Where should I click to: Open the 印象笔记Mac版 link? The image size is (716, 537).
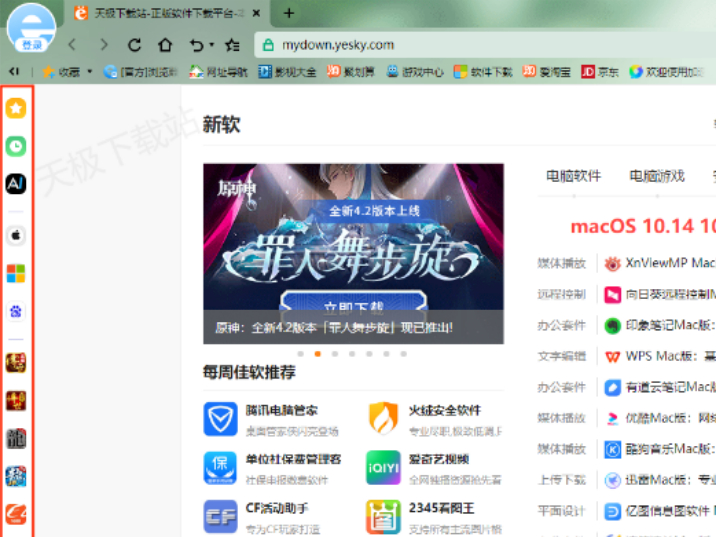coord(660,325)
